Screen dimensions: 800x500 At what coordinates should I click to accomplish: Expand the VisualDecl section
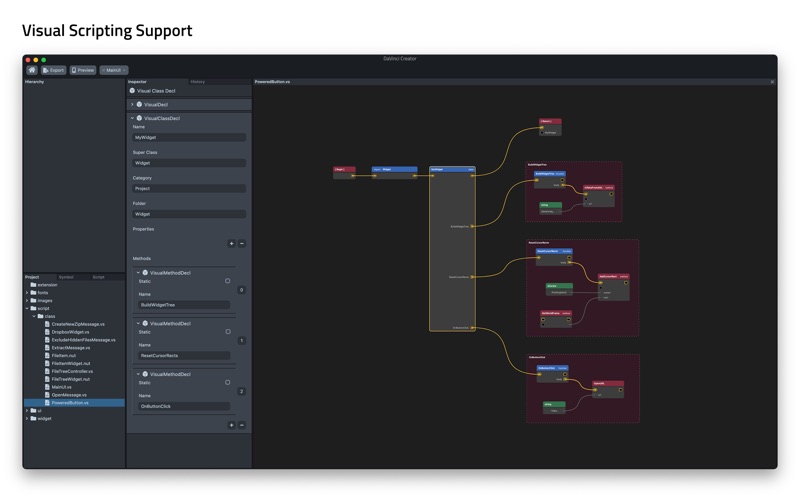point(132,105)
